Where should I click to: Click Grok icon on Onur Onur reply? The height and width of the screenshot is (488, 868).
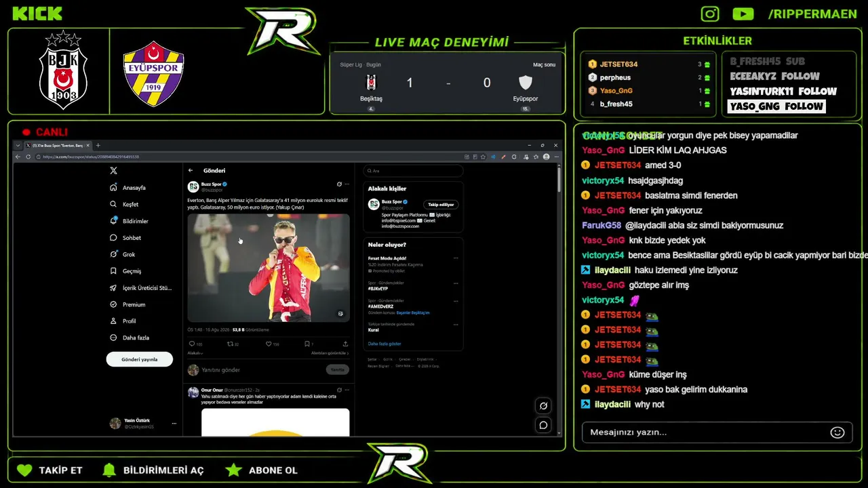coord(339,390)
